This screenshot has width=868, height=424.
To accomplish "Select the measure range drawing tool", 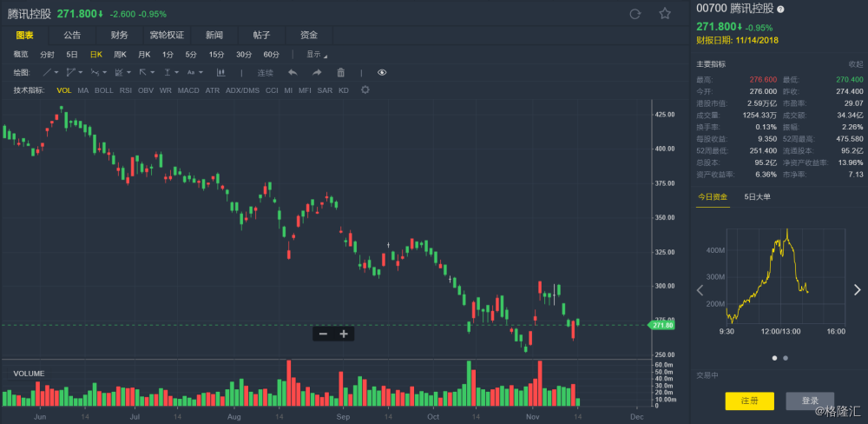I will 168,72.
